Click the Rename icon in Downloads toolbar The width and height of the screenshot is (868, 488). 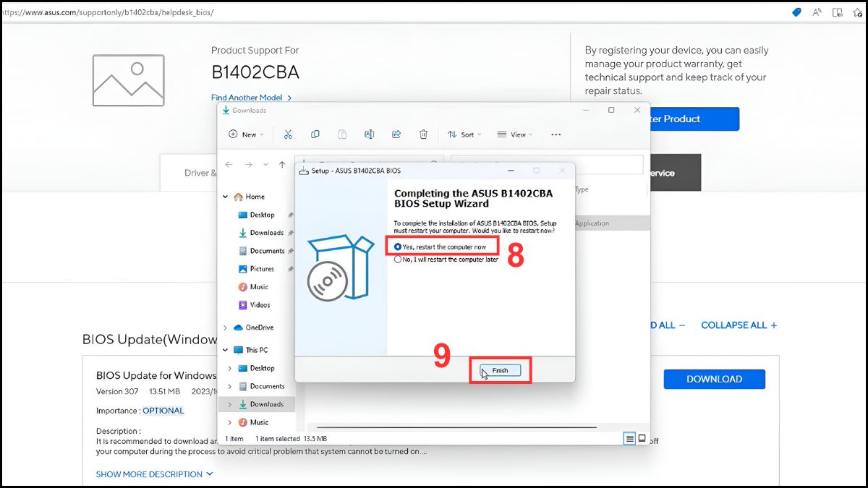pyautogui.click(x=369, y=134)
